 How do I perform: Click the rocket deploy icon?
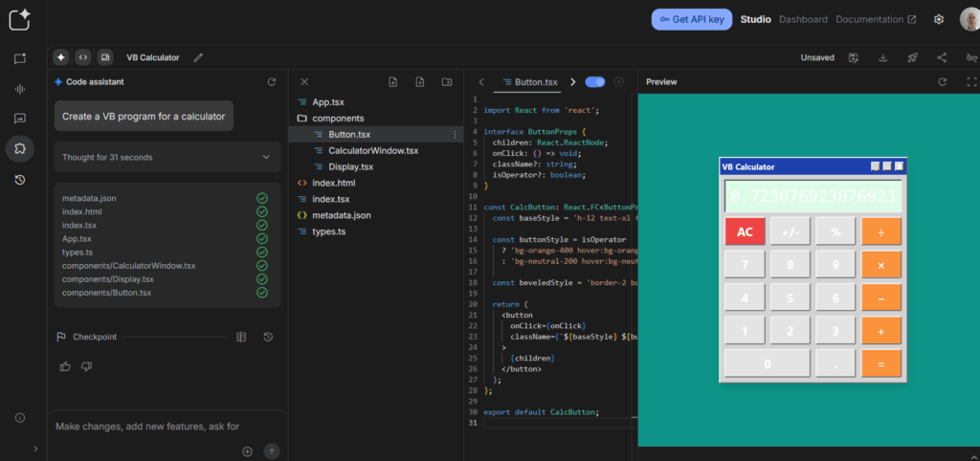[912, 57]
